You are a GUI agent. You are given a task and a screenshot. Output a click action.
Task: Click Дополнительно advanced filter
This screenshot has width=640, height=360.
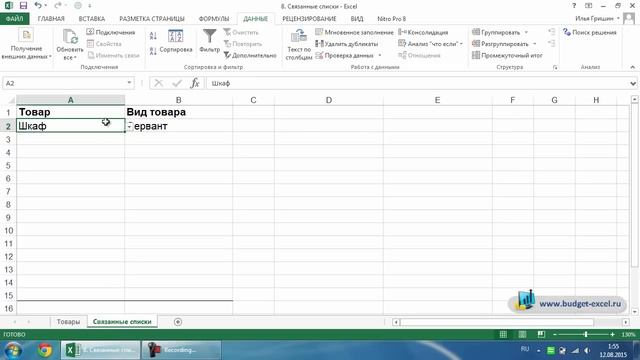pos(250,55)
